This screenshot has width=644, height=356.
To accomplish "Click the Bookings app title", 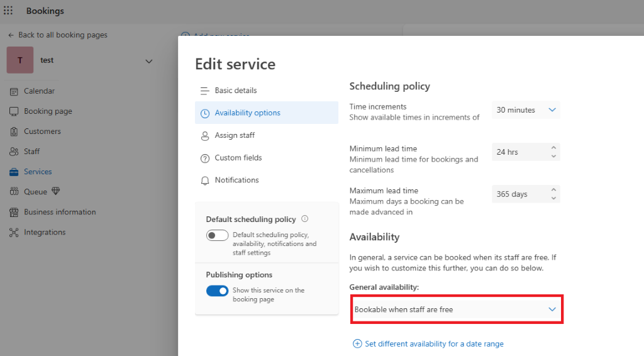I will pyautogui.click(x=45, y=11).
